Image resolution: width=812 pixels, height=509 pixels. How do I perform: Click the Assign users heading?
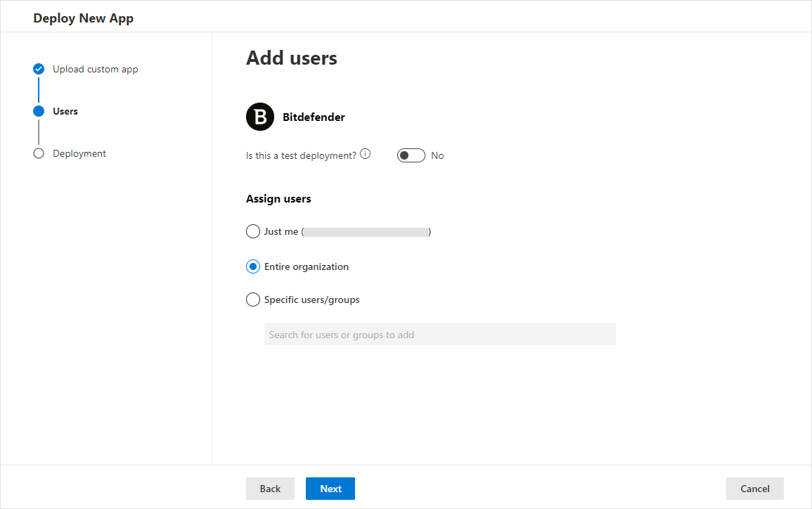[x=278, y=198]
